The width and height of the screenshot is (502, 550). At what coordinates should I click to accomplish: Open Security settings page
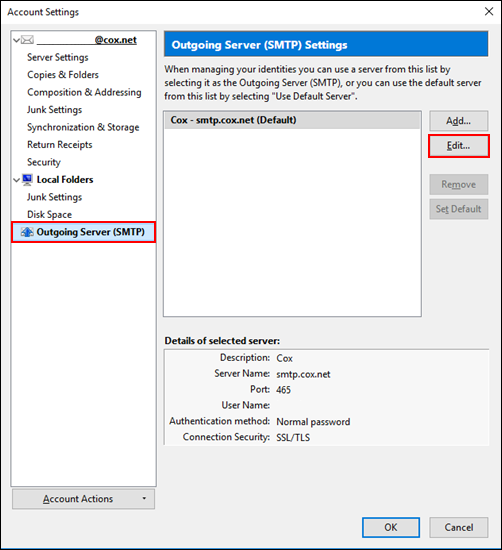pyautogui.click(x=44, y=162)
